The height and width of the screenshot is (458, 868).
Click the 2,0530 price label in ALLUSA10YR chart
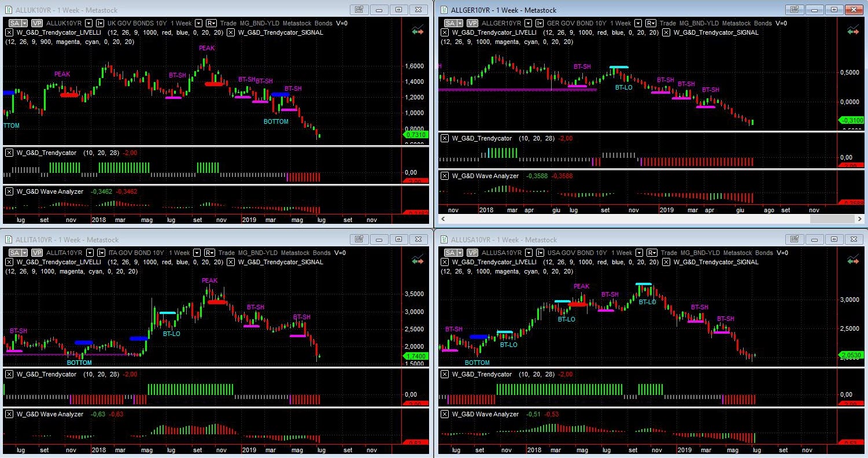852,355
